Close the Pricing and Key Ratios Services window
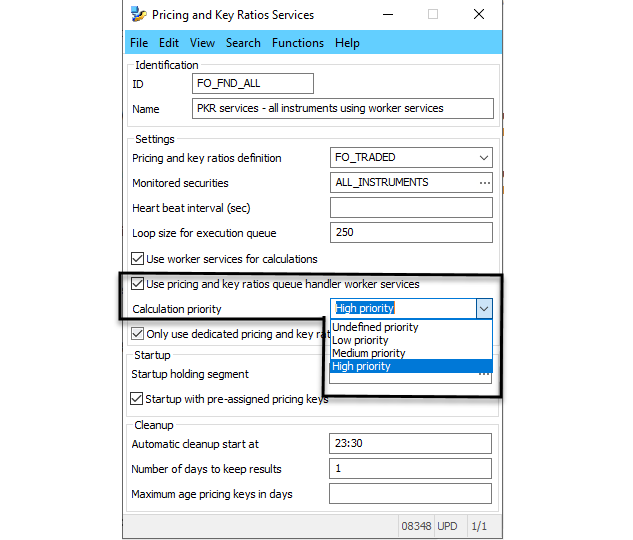 point(479,15)
